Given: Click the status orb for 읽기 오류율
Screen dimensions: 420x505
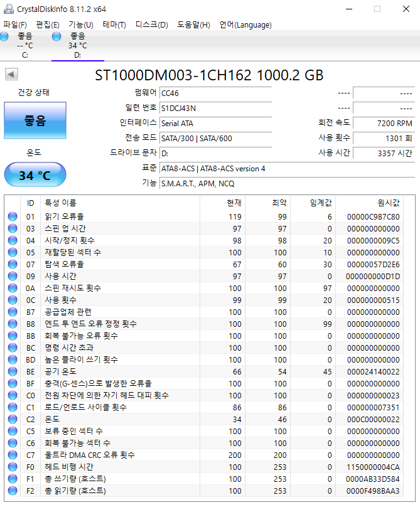Looking at the screenshot, I should (13, 216).
